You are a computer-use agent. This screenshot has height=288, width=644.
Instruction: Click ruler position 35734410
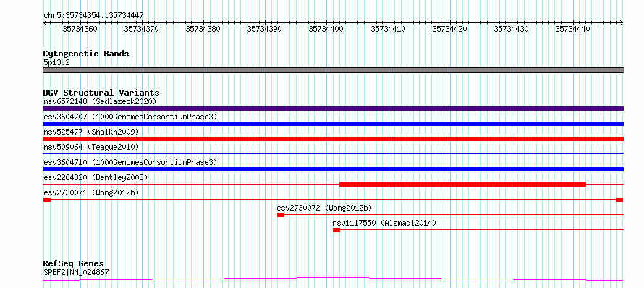pos(389,29)
